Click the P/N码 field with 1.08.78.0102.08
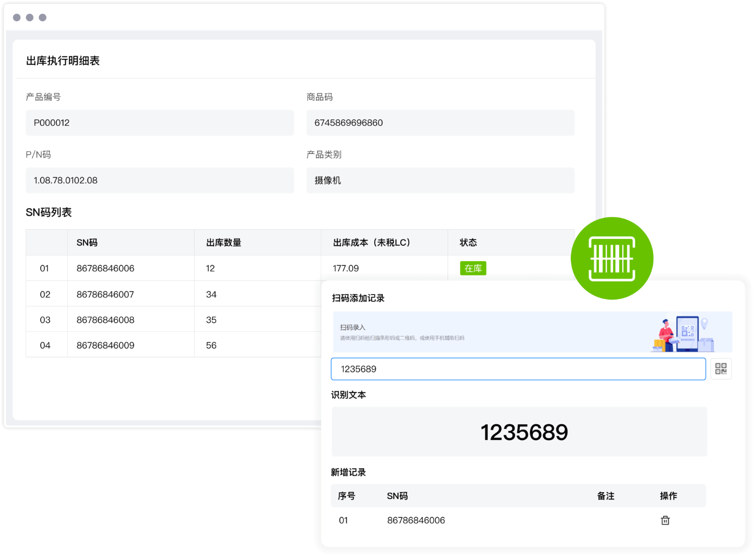The height and width of the screenshot is (558, 756). pos(159,181)
